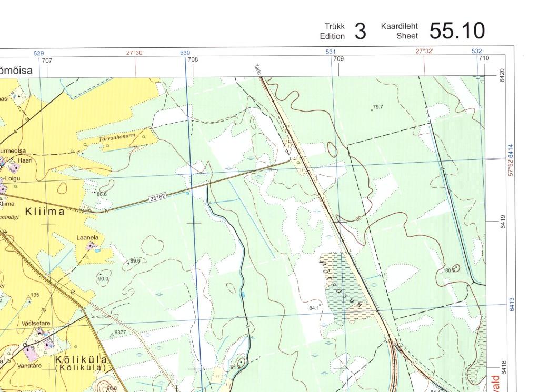Click the edition number 3 in header

click(x=360, y=32)
